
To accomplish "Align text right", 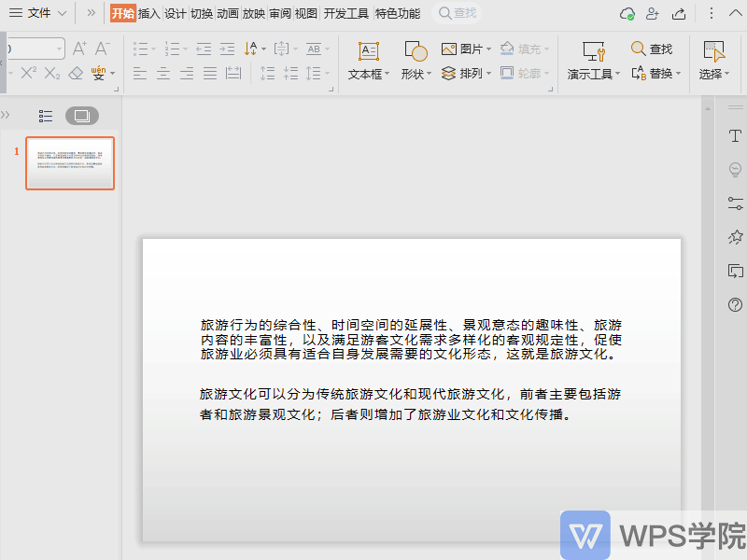I will [x=187, y=74].
